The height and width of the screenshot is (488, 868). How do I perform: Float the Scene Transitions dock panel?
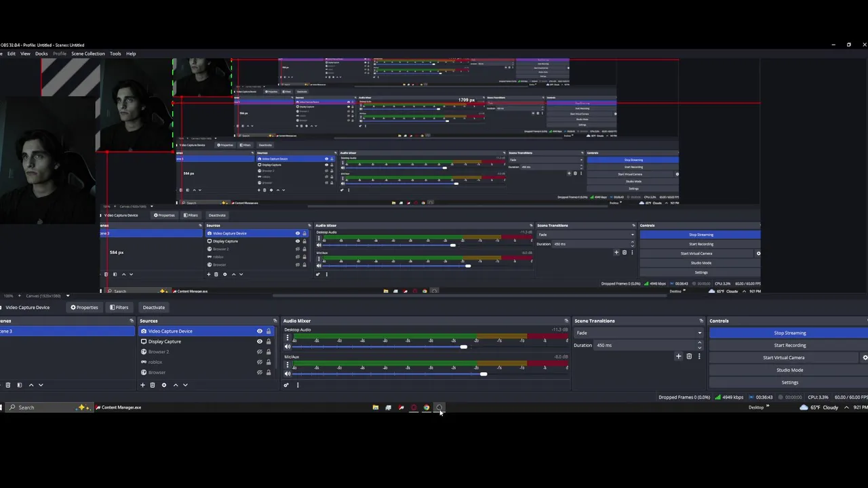coord(701,321)
